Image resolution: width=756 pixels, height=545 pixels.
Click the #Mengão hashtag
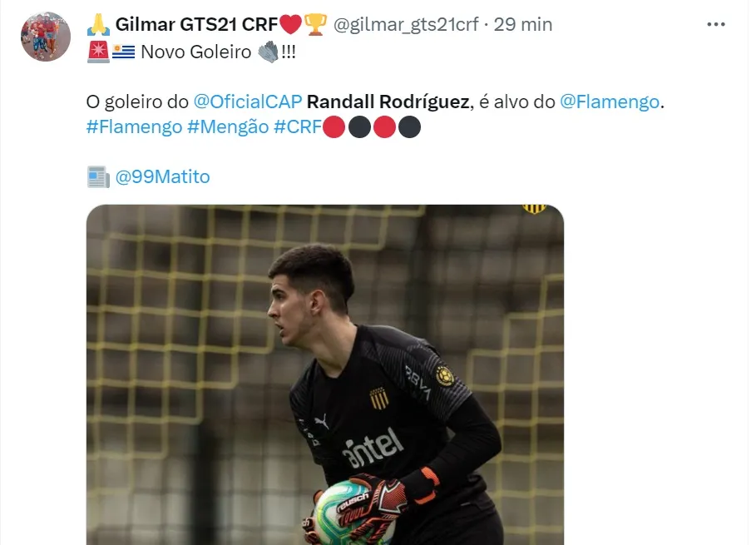228,126
